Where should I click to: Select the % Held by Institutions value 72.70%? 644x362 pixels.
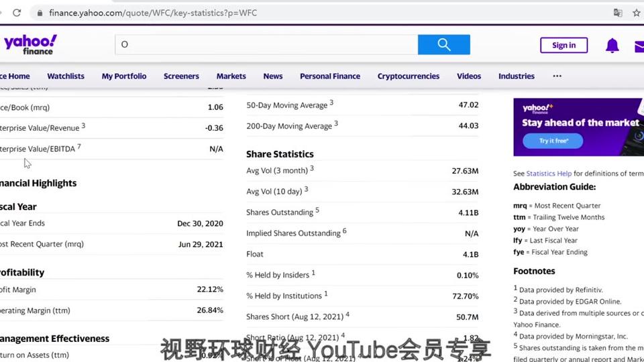[x=466, y=296]
